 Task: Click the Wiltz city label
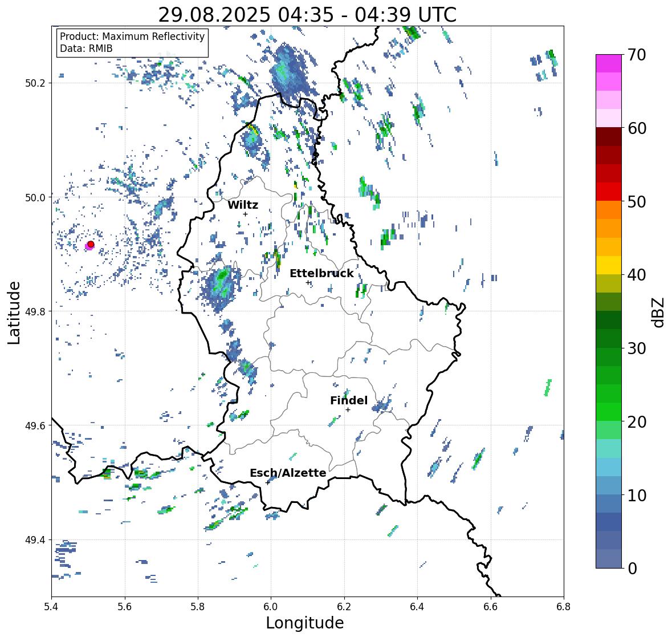[x=243, y=205]
